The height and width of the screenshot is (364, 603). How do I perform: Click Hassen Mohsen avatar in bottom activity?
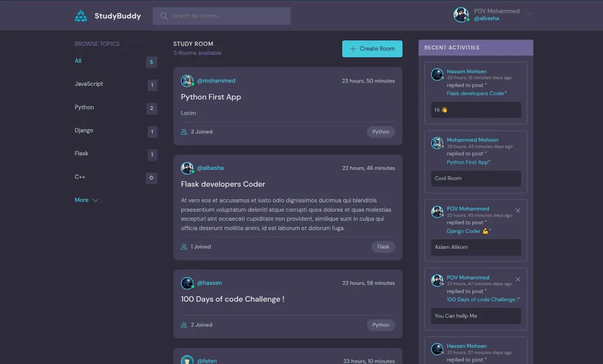(x=438, y=349)
